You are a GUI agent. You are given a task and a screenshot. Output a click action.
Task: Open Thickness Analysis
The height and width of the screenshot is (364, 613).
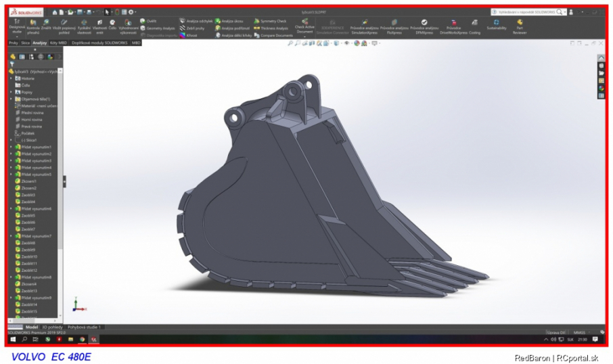click(271, 28)
